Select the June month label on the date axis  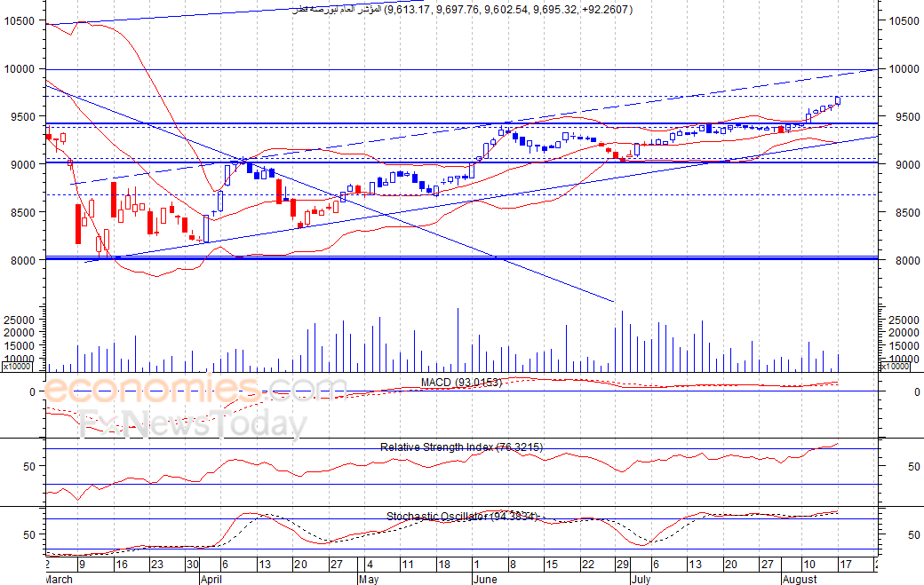click(x=485, y=579)
